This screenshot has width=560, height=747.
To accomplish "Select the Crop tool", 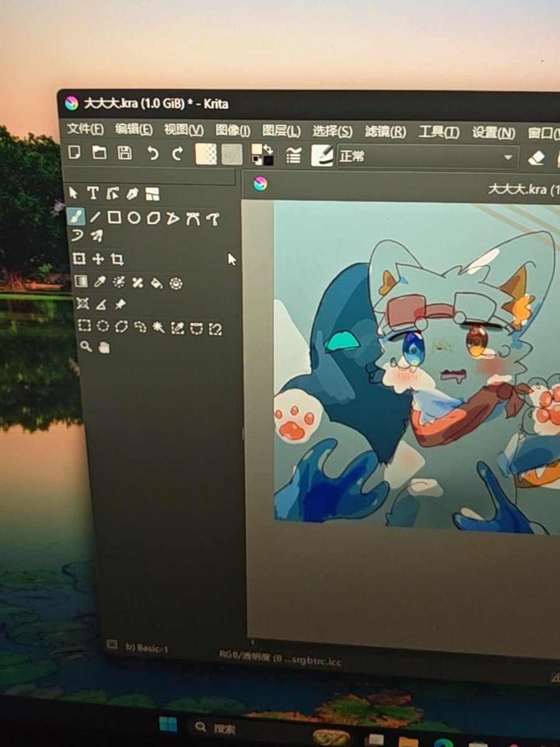I will [x=117, y=260].
